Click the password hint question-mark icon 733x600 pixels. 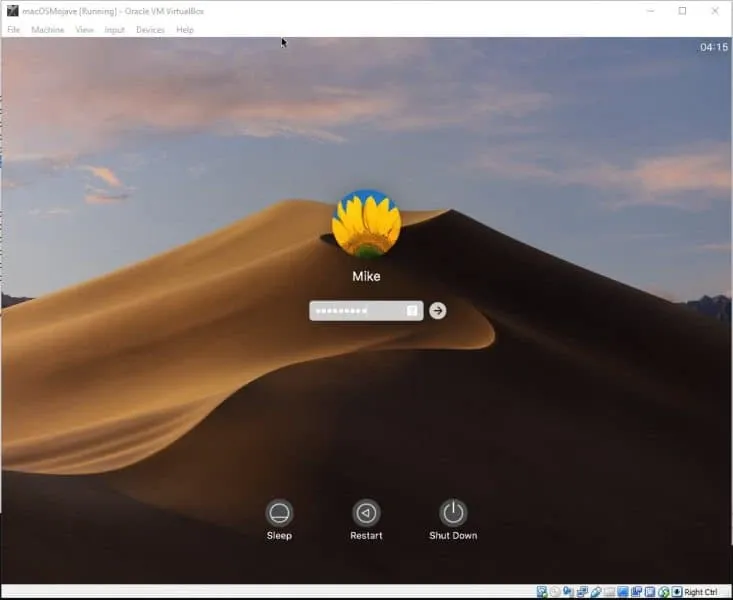[x=411, y=311]
